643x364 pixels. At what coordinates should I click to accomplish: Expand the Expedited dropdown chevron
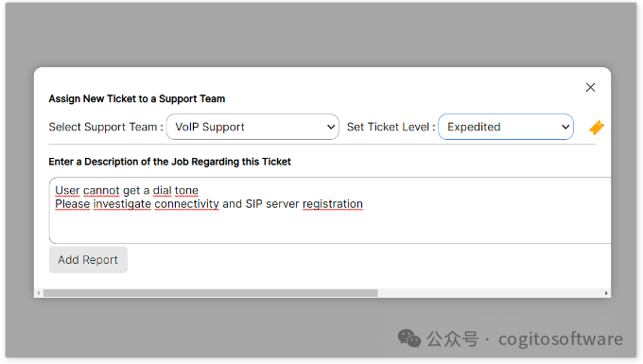coord(565,127)
